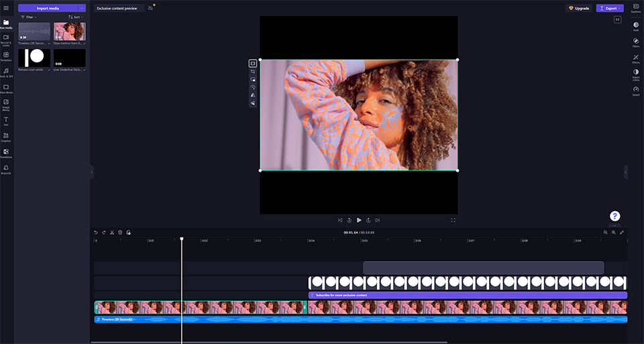
Task: Open the Effects panel
Action: [636, 59]
